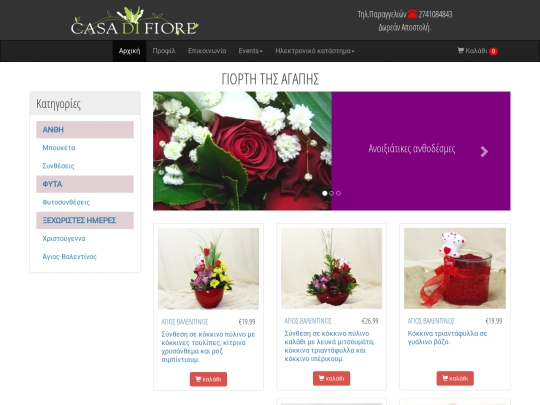Image resolution: width=540 pixels, height=405 pixels.
Task: Select the first carousel indicator dot
Action: click(324, 193)
